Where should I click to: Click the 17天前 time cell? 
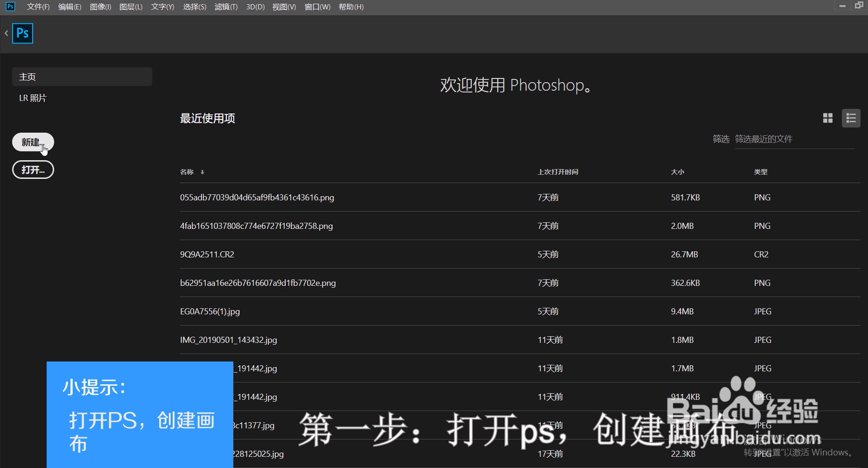[x=550, y=454]
